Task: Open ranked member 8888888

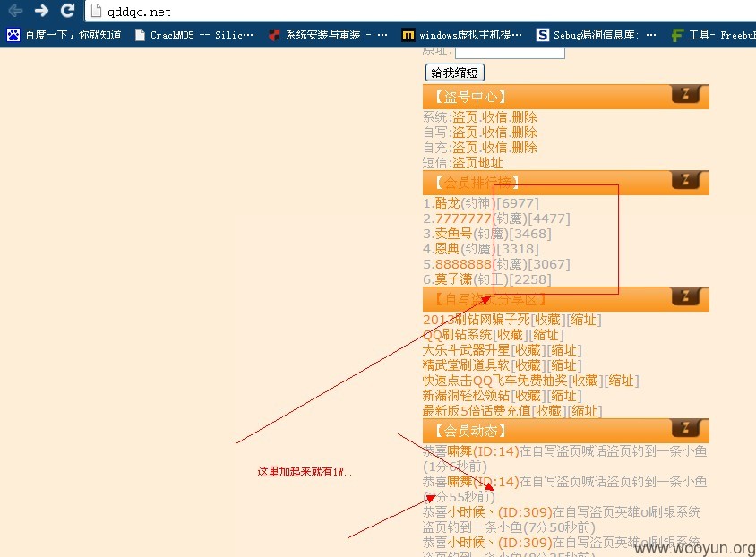Action: click(x=463, y=264)
